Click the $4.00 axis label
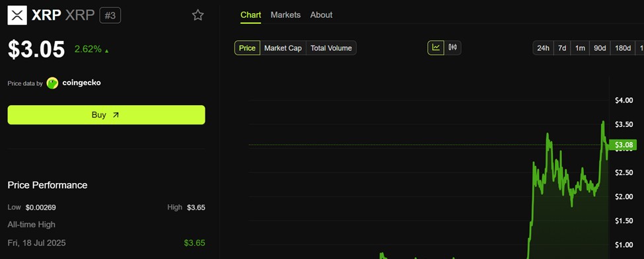Image resolution: width=644 pixels, height=259 pixels. point(624,100)
